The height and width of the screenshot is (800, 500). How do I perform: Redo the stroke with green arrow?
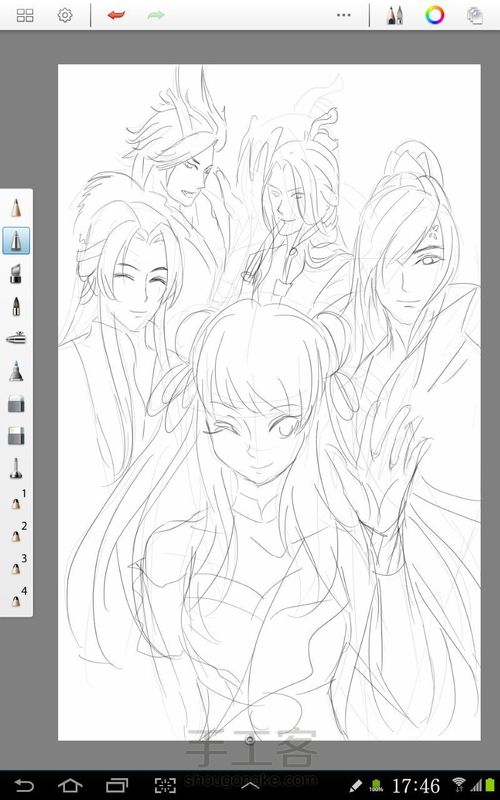pos(156,15)
